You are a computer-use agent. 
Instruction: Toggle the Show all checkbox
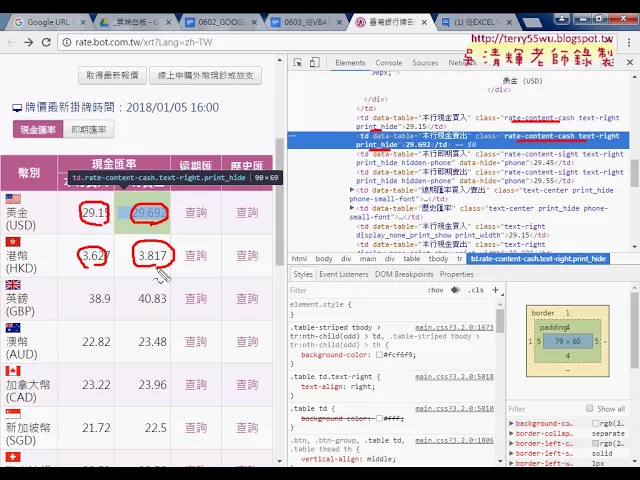click(x=589, y=408)
